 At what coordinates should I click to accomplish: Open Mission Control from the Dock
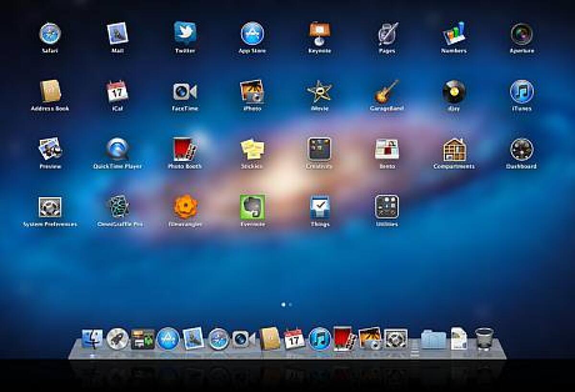tap(143, 339)
